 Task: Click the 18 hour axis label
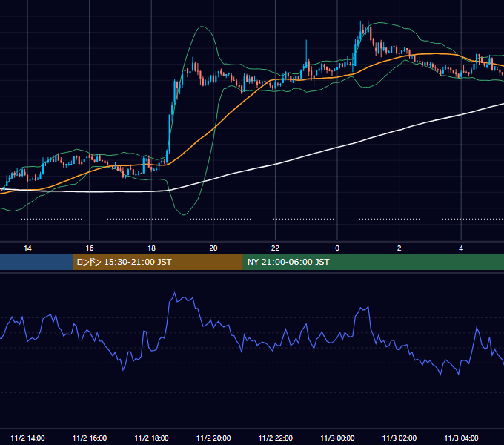(x=151, y=248)
